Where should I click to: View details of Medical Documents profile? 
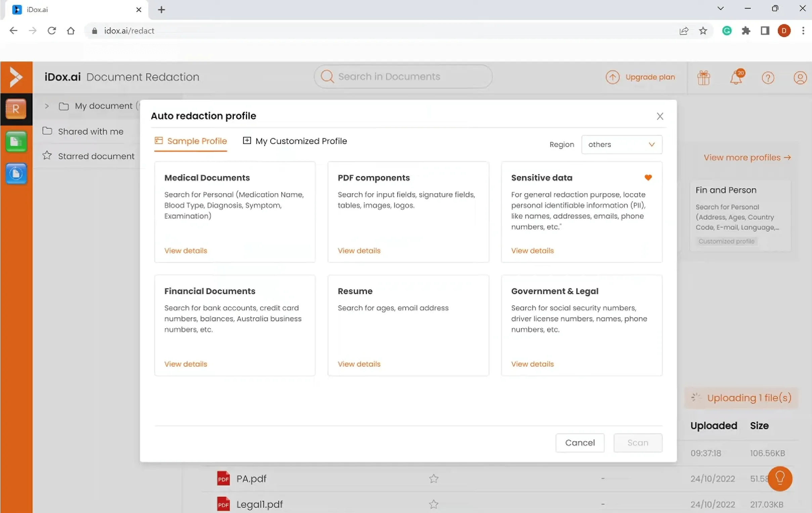[185, 251]
